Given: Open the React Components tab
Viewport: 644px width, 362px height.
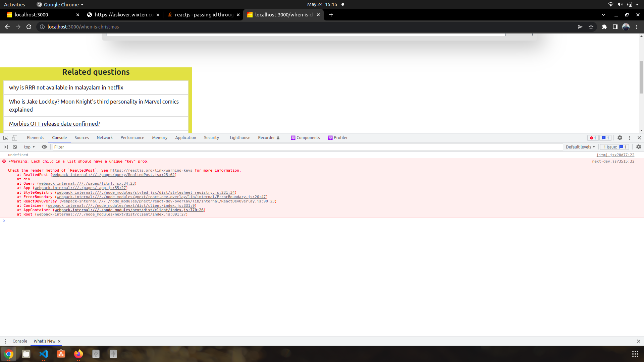Looking at the screenshot, I should [305, 138].
